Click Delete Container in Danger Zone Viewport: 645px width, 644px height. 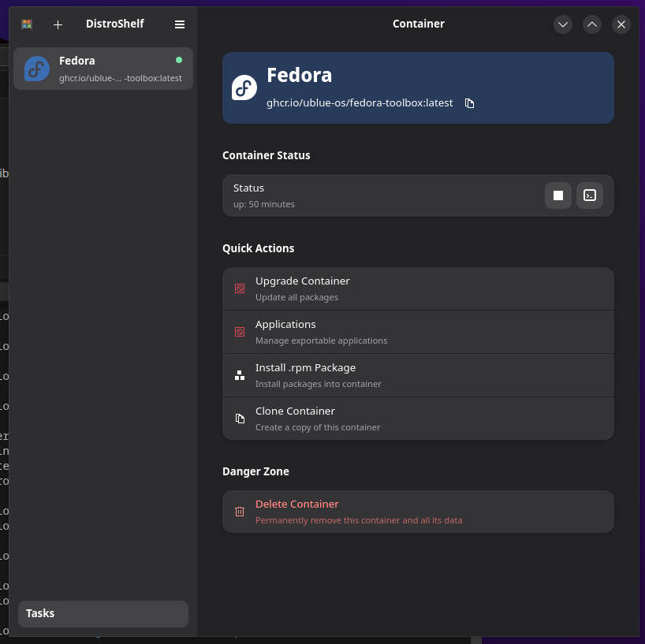coord(418,512)
